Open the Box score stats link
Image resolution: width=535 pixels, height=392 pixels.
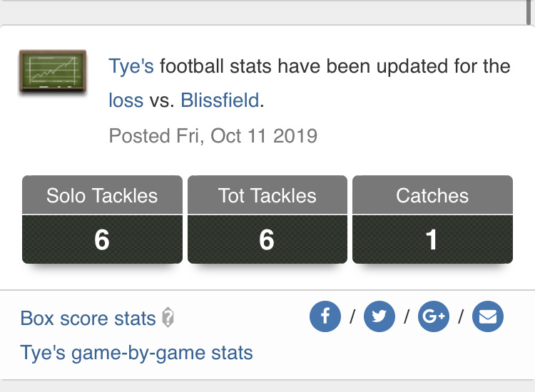(88, 318)
